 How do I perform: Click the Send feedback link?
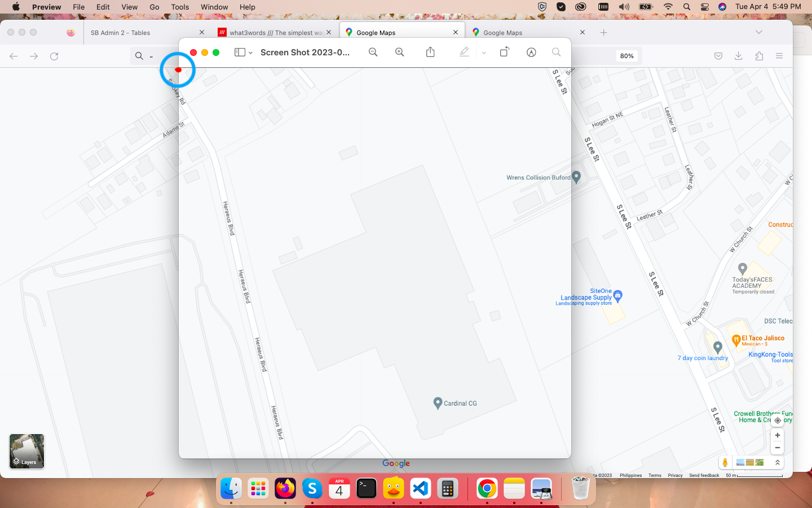tap(704, 475)
